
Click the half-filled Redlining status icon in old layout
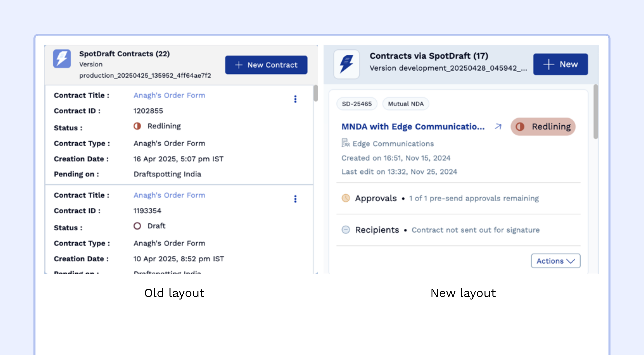(137, 126)
